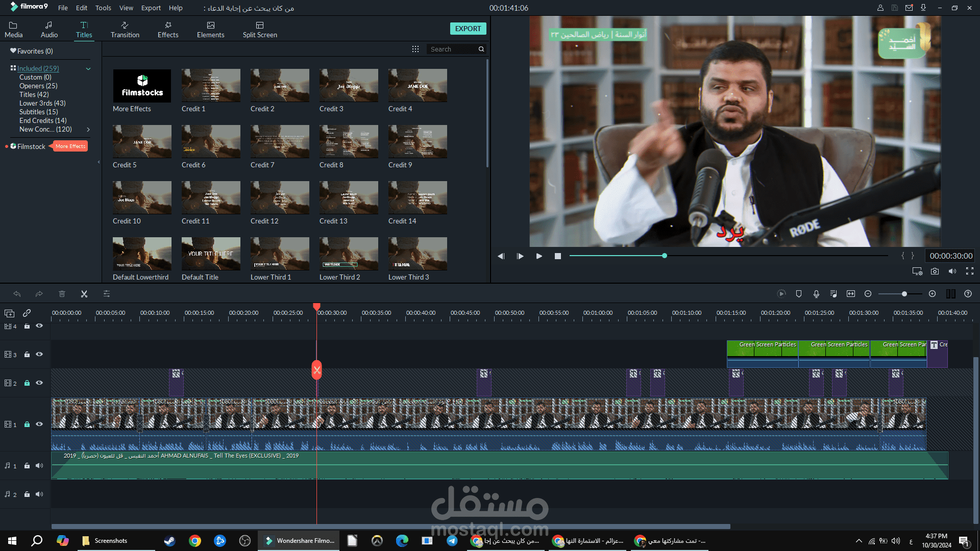The height and width of the screenshot is (551, 980).
Task: Enter fullscreen preview mode
Action: [x=970, y=271]
